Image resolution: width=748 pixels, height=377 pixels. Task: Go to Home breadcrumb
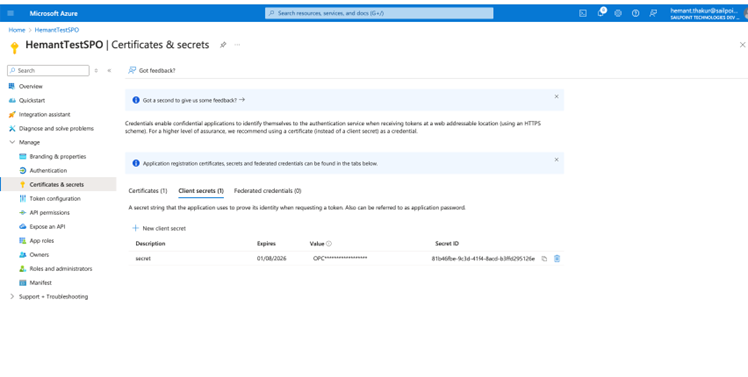coord(17,30)
